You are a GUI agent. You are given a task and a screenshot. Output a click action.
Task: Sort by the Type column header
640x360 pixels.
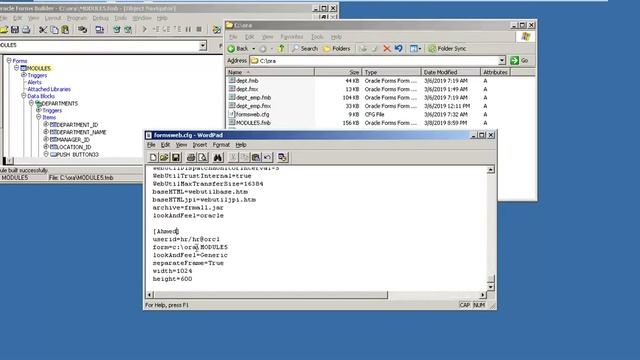[391, 72]
